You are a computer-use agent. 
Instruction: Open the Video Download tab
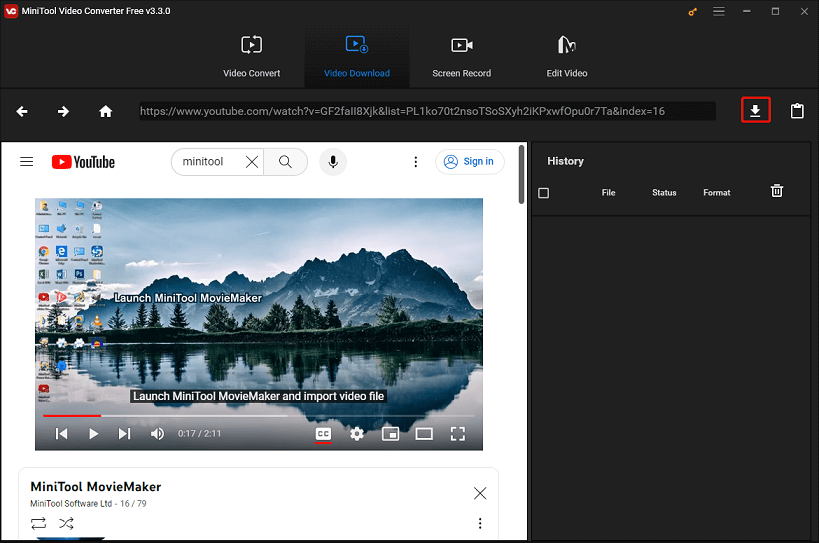coord(357,57)
